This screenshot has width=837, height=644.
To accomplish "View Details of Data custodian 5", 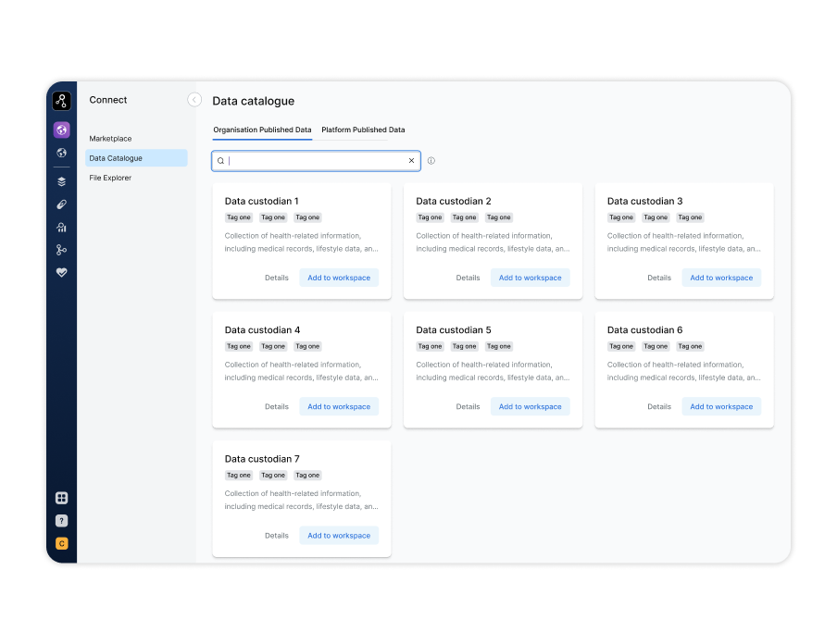I will click(x=468, y=407).
